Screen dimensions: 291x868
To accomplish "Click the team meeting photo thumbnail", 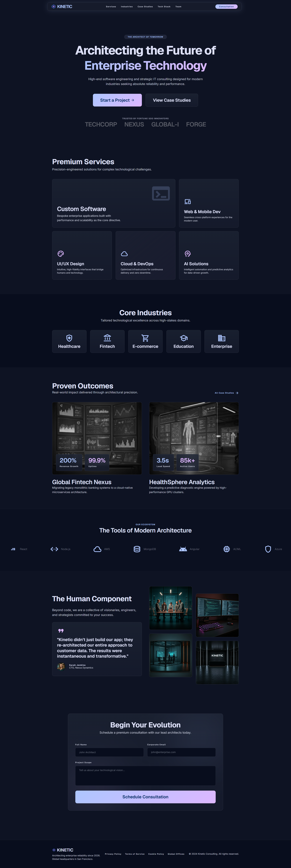I will coord(171,608).
